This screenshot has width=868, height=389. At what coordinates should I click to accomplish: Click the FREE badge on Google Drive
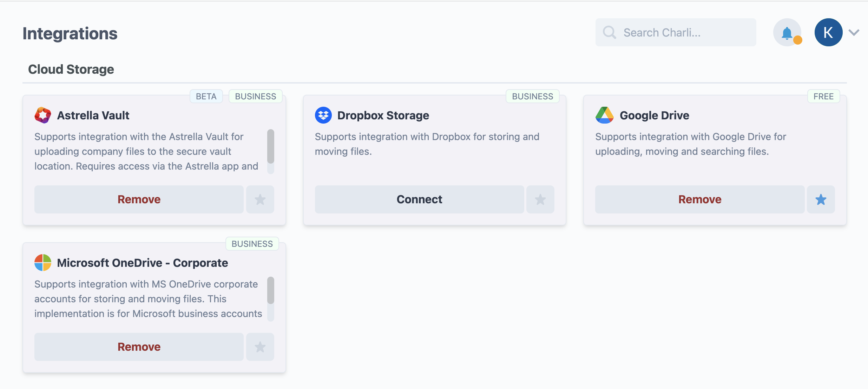tap(823, 96)
